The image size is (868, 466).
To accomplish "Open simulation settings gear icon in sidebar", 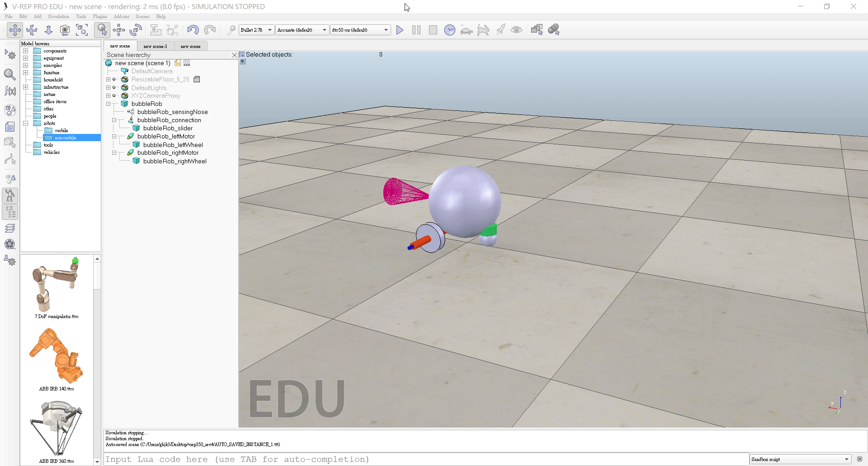I will click(x=10, y=55).
